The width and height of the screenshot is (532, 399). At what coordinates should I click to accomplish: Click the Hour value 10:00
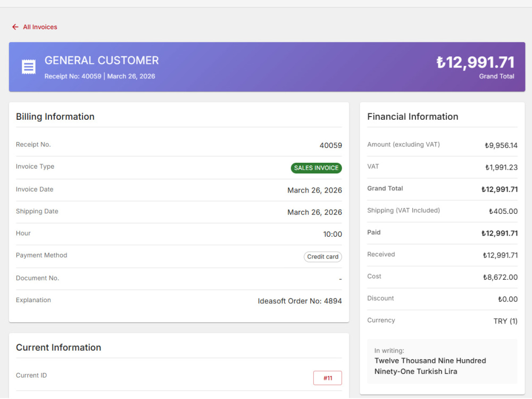click(332, 234)
